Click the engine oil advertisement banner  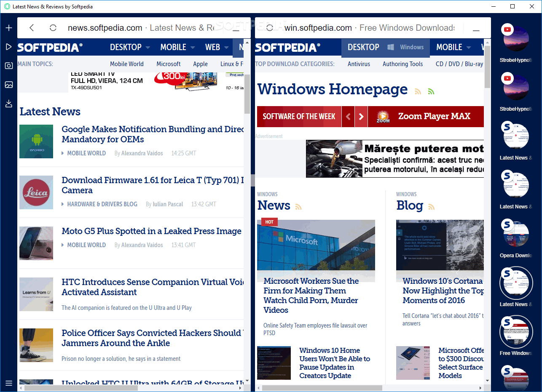pyautogui.click(x=394, y=159)
